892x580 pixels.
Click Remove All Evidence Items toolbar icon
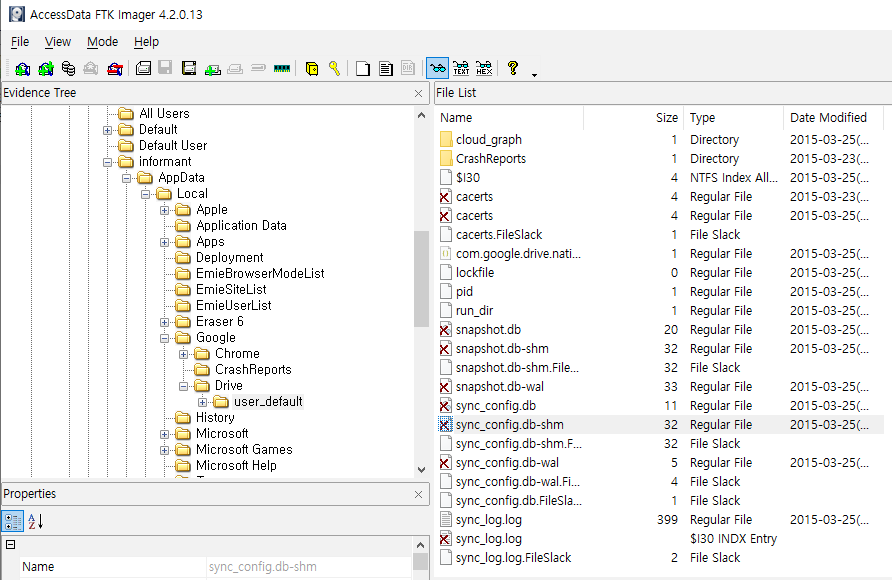click(x=115, y=69)
